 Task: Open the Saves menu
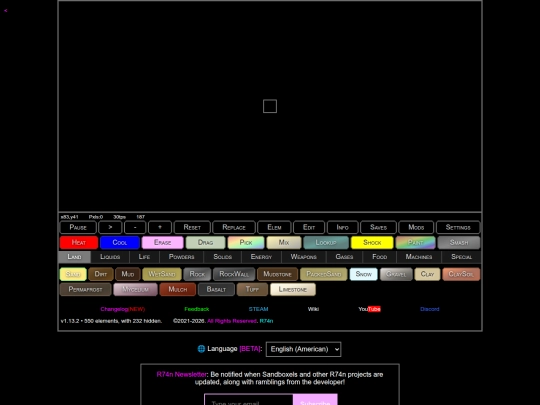[378, 227]
